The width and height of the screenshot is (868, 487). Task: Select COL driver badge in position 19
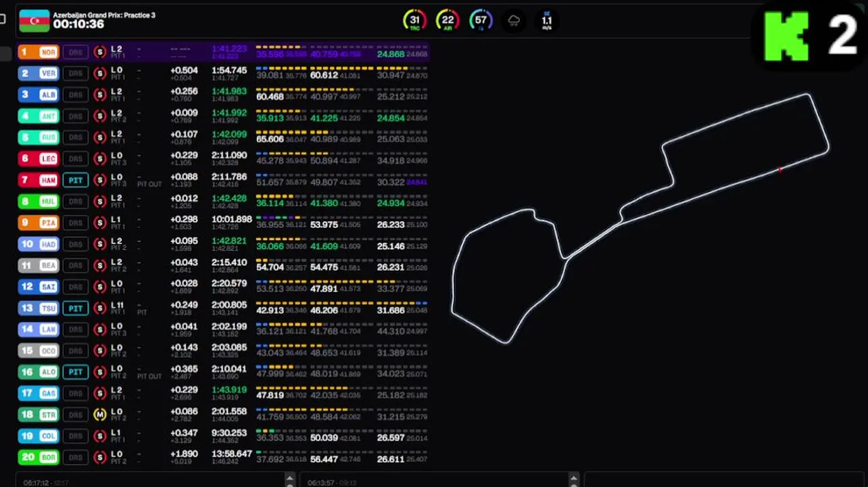point(39,436)
